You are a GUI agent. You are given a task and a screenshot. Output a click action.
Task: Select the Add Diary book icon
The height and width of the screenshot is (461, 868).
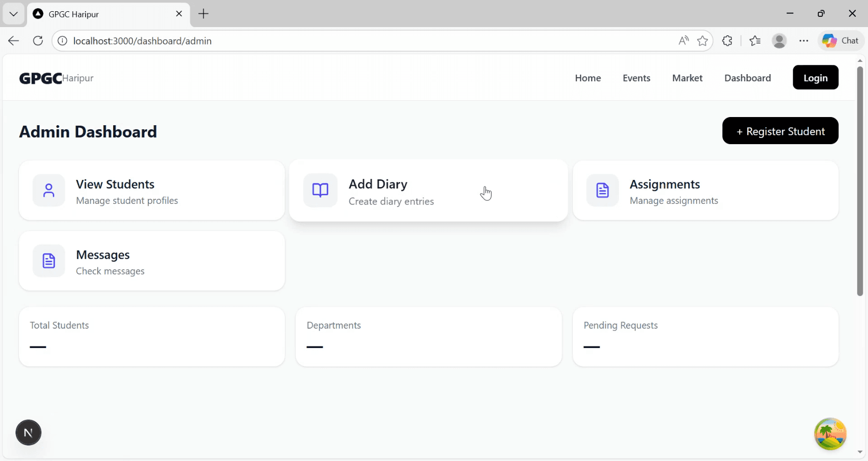coord(320,190)
